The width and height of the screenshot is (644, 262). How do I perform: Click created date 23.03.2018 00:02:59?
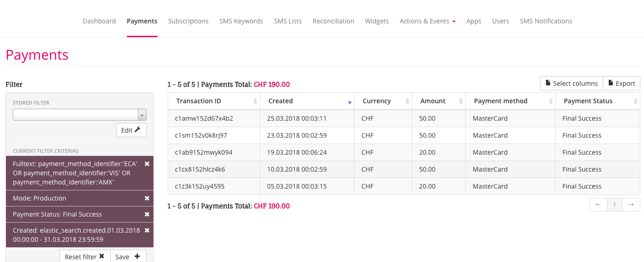pyautogui.click(x=297, y=135)
